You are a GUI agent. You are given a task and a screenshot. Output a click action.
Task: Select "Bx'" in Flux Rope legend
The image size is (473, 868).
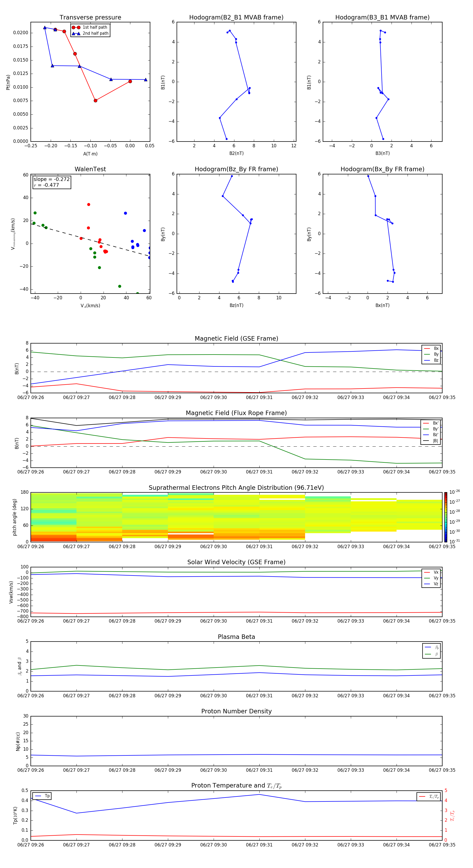(x=431, y=423)
